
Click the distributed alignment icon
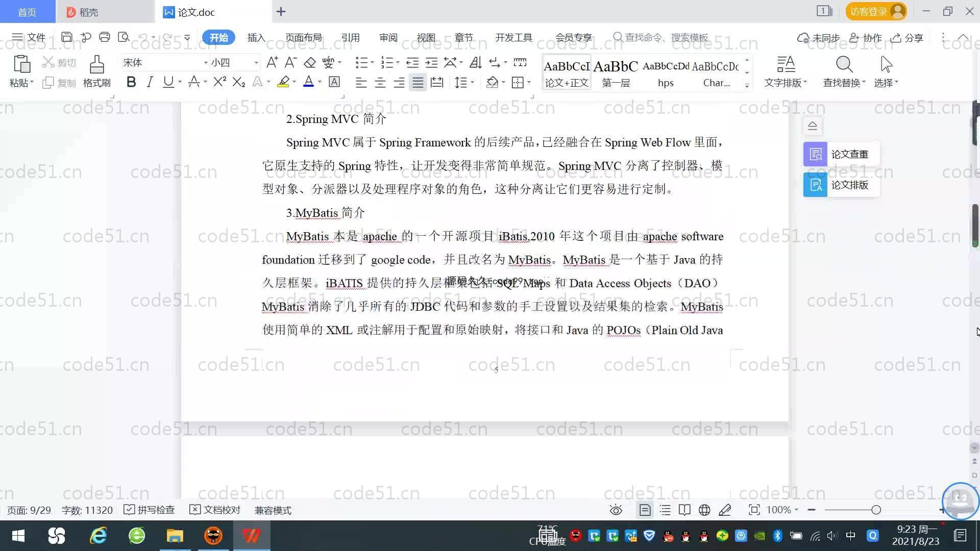(x=437, y=82)
